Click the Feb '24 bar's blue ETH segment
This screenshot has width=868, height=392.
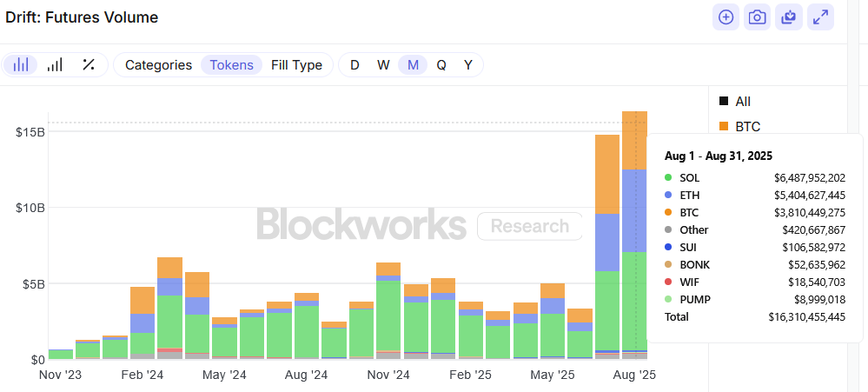(142, 323)
